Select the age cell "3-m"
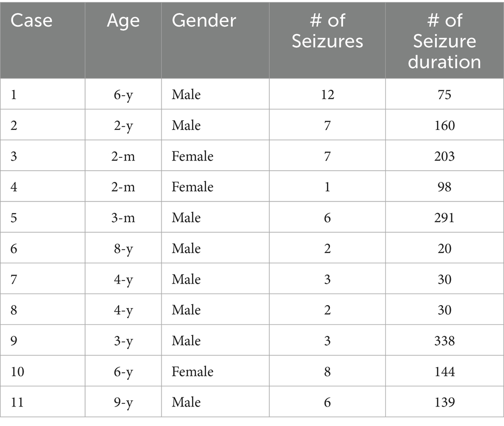 pyautogui.click(x=123, y=218)
